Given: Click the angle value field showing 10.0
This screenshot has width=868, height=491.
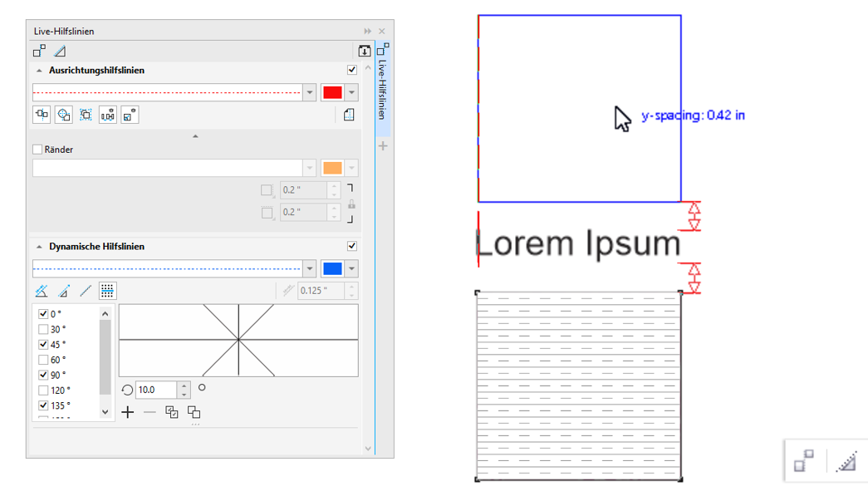Looking at the screenshot, I should click(157, 390).
